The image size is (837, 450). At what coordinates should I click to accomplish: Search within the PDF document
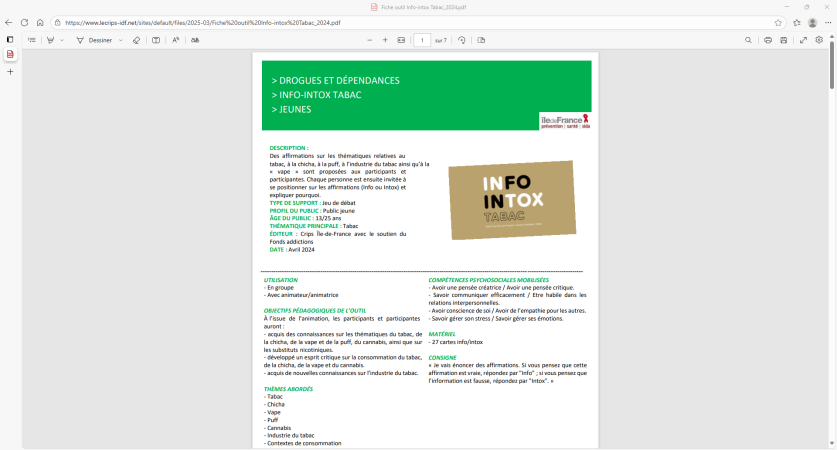(x=749, y=40)
